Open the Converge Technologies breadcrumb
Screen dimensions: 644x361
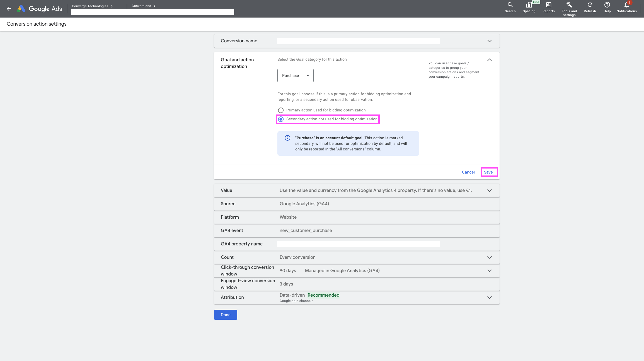coord(90,6)
